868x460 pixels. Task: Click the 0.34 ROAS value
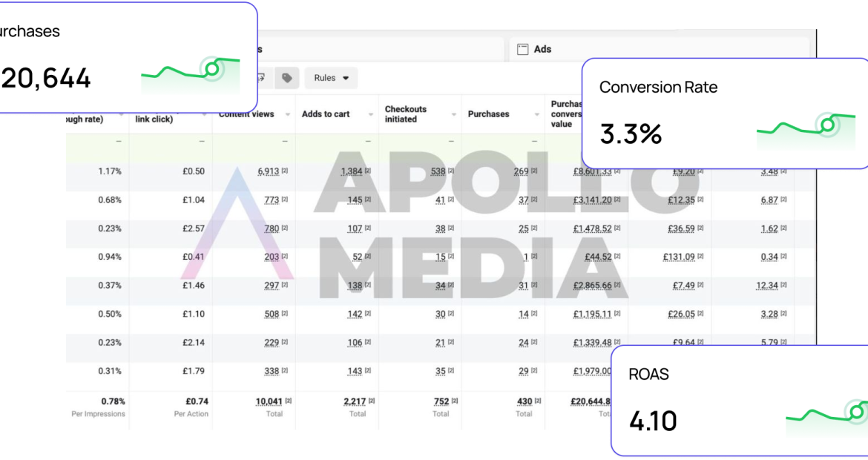coord(769,257)
